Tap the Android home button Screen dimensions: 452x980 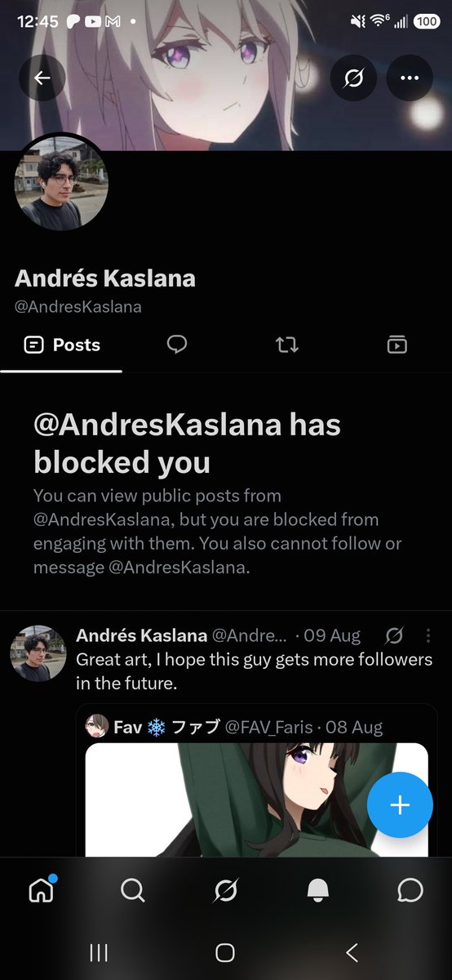225,952
